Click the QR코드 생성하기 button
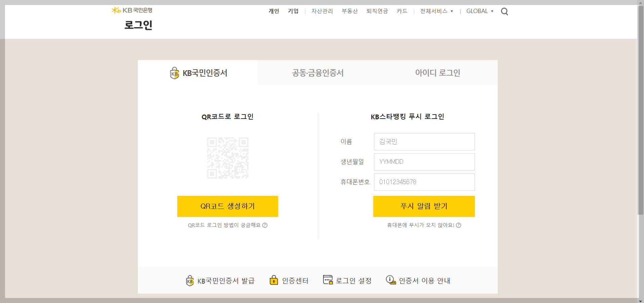Screen dimensions: 644x303 click(228, 206)
